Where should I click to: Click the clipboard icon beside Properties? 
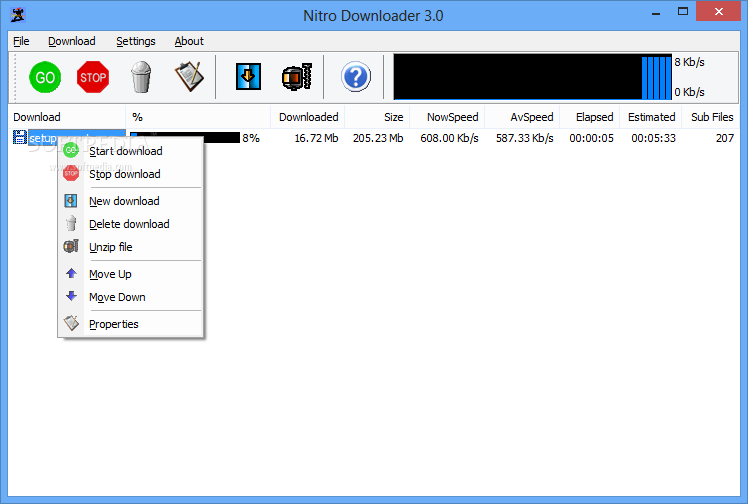click(x=72, y=323)
